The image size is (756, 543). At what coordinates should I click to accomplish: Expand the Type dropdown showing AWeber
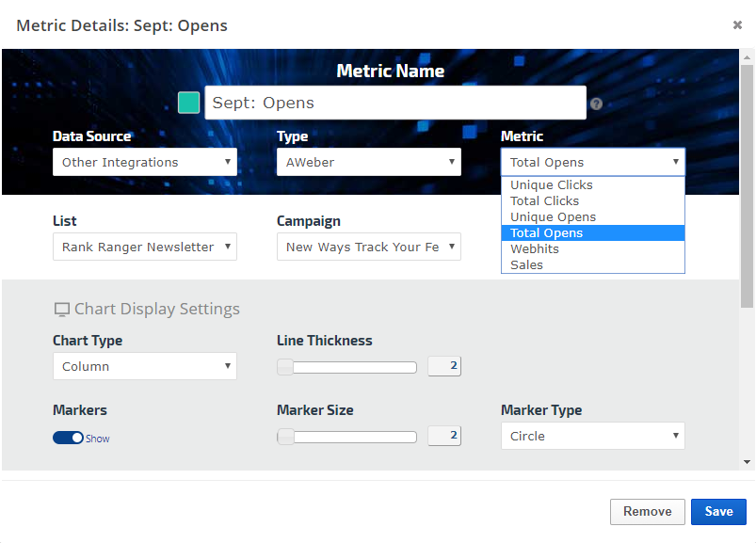[x=368, y=162]
